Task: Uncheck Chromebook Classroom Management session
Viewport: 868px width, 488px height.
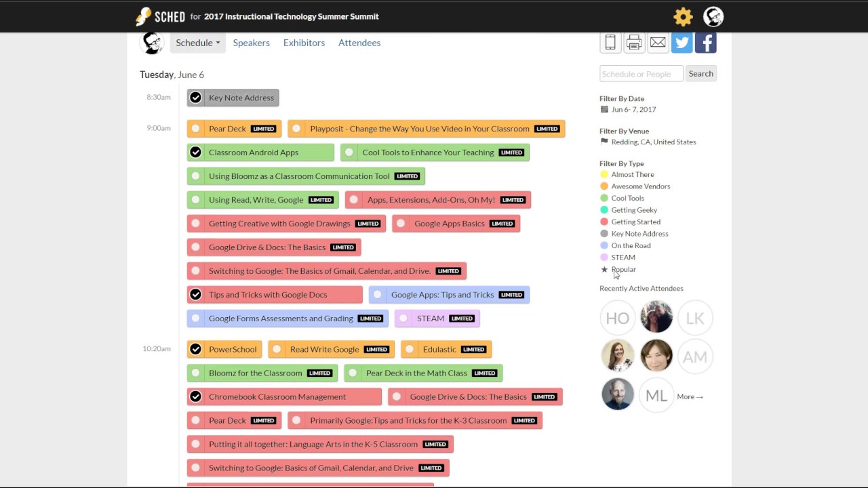Action: [196, 396]
